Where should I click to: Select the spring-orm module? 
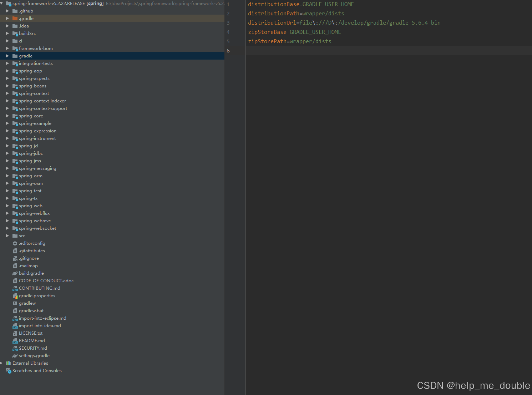click(x=31, y=176)
